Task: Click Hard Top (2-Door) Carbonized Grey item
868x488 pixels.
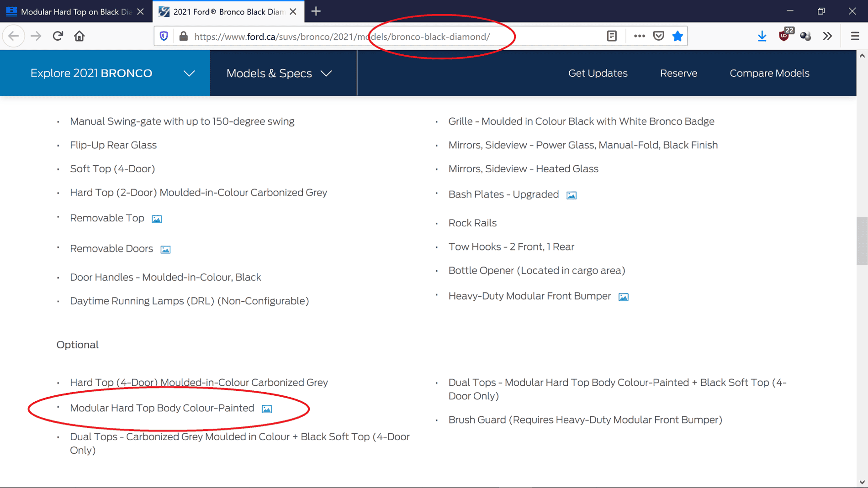Action: click(x=199, y=193)
